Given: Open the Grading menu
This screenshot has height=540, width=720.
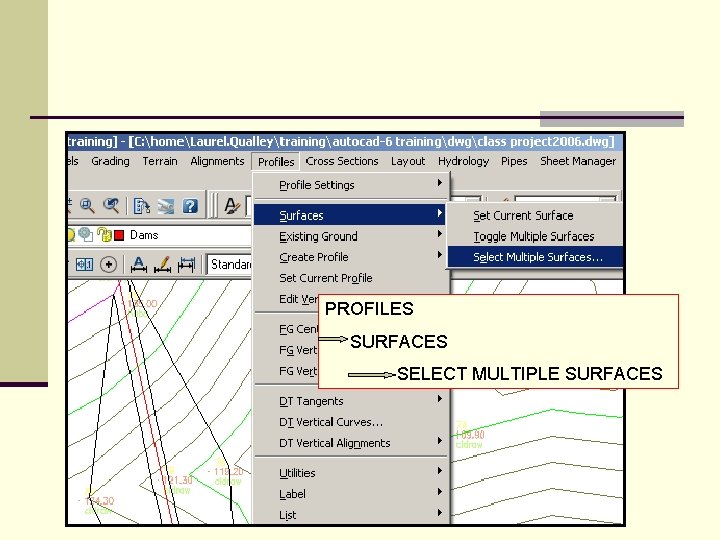Looking at the screenshot, I should pyautogui.click(x=110, y=161).
